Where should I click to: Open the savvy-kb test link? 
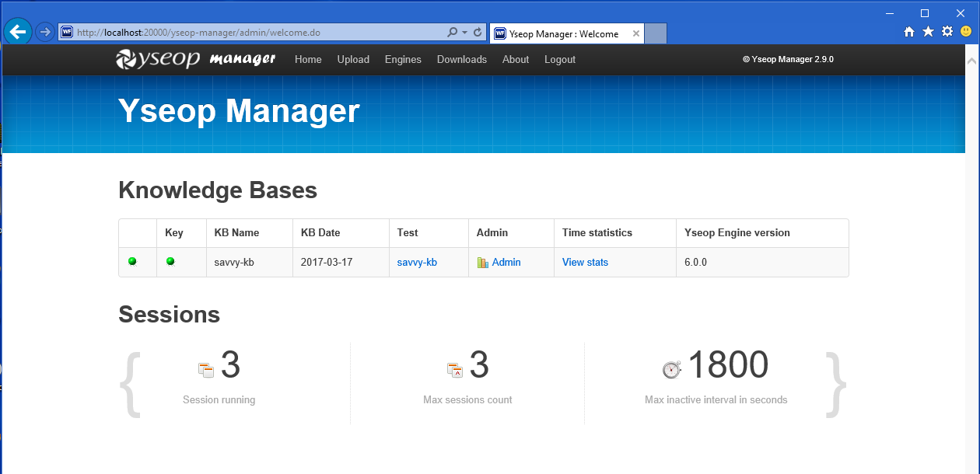tap(417, 263)
